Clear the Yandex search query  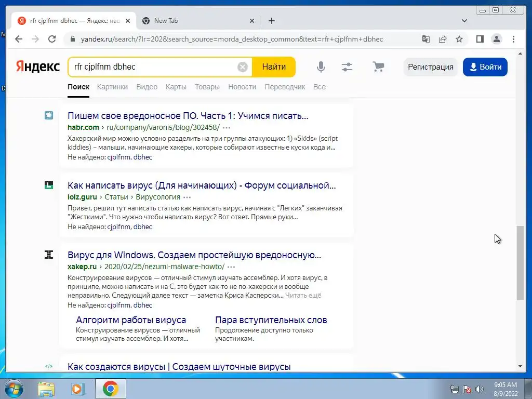point(242,67)
